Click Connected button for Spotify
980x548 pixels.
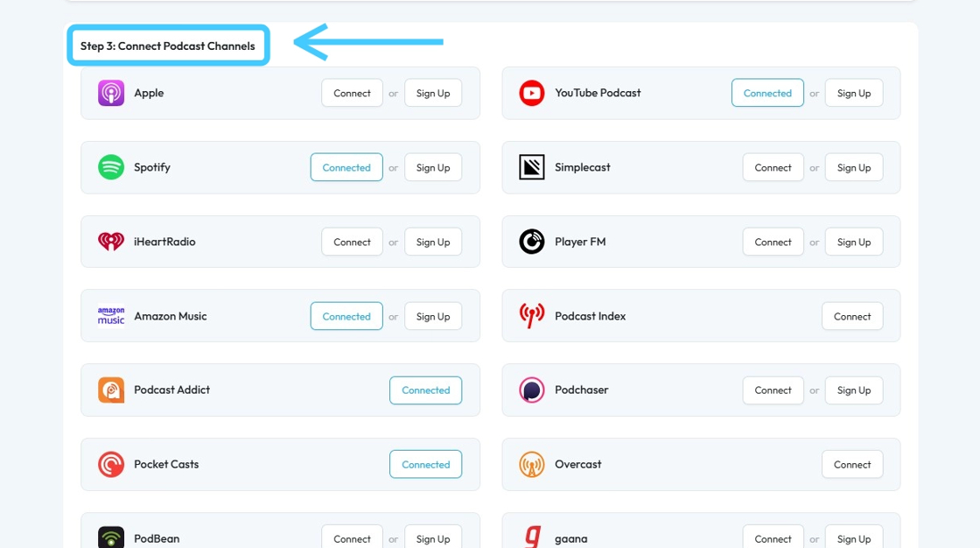click(346, 167)
